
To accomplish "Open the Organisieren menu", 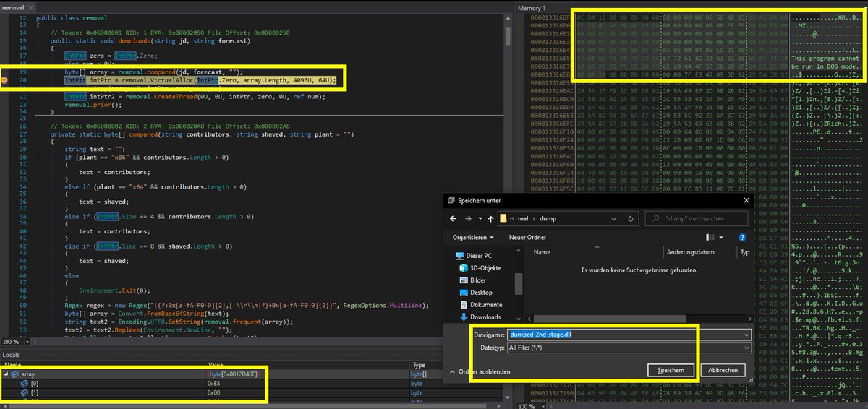I will tap(473, 237).
